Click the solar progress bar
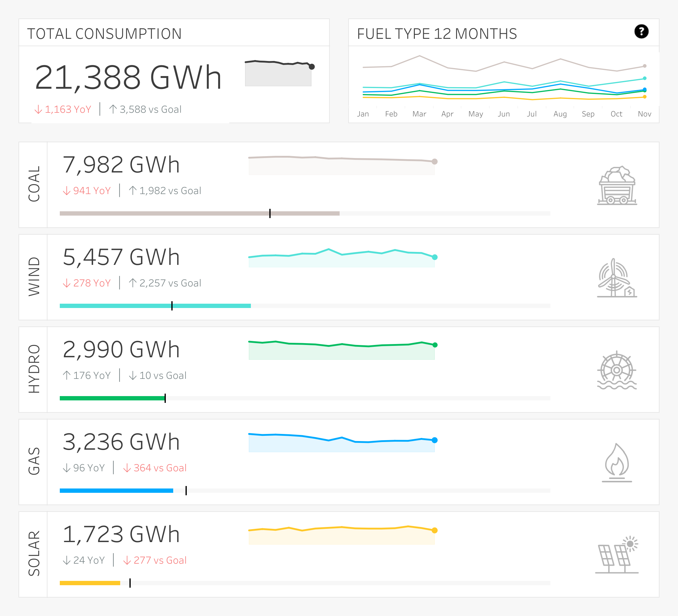This screenshot has height=616, width=678. coord(305,583)
